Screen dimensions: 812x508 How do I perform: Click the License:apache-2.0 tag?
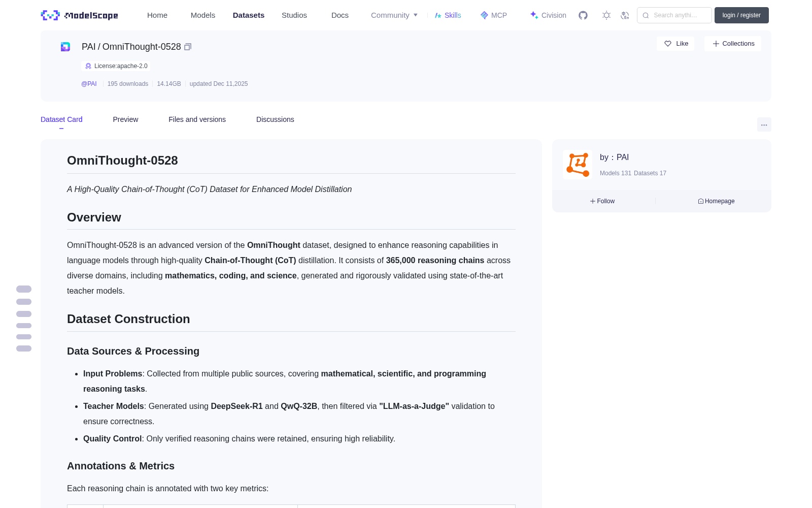[116, 66]
